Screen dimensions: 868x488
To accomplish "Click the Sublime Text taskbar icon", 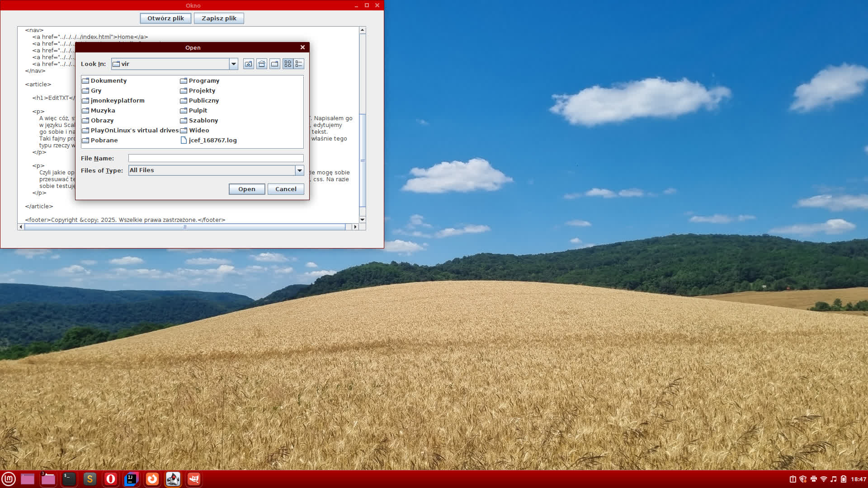I will tap(90, 479).
